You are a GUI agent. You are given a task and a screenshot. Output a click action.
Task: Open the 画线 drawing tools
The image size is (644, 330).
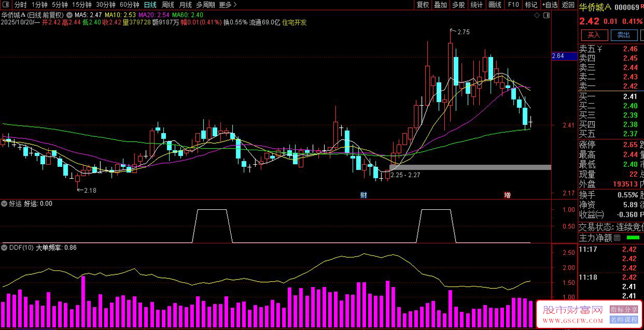(x=494, y=5)
